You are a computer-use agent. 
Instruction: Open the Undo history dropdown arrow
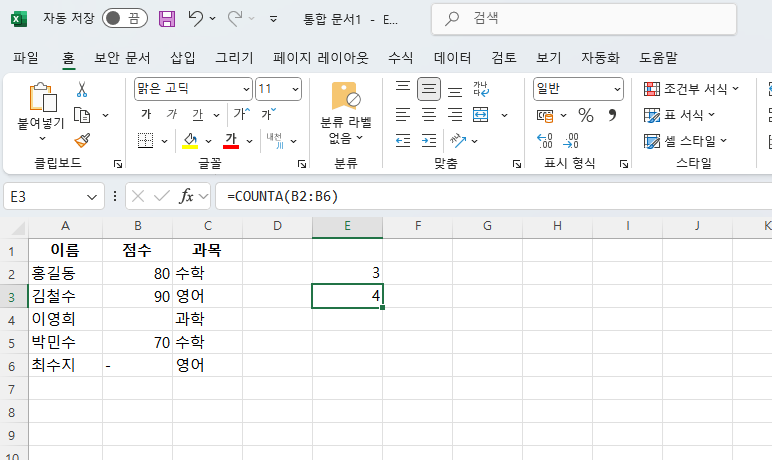pyautogui.click(x=213, y=19)
